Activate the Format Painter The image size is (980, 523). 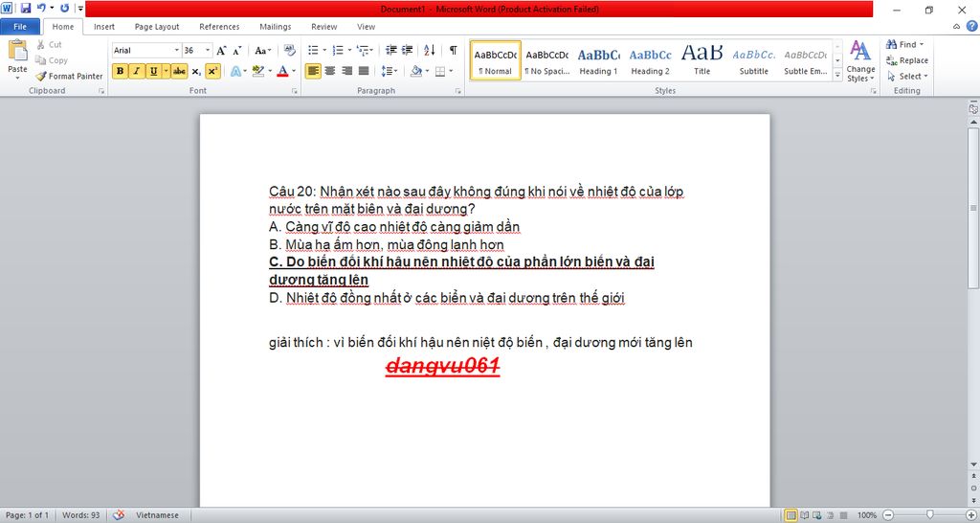tap(69, 77)
